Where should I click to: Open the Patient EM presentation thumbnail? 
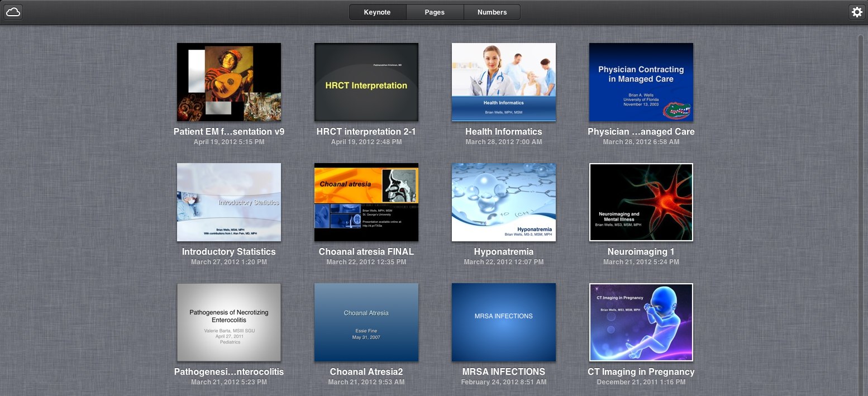[229, 82]
